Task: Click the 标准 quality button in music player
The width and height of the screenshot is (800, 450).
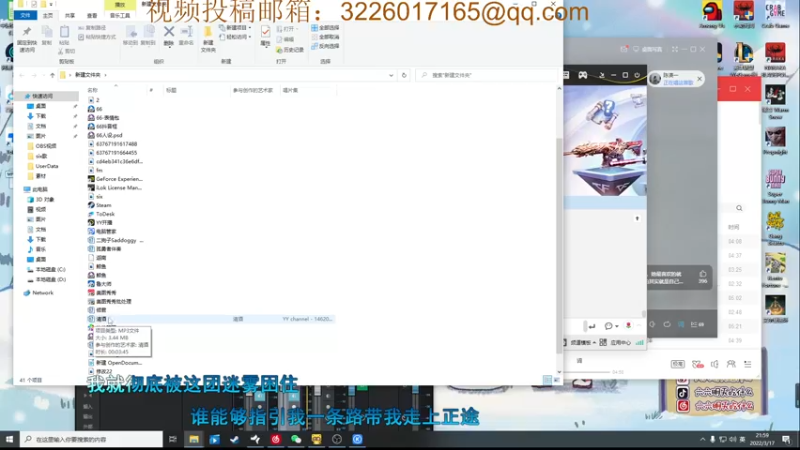Action: pyautogui.click(x=677, y=364)
